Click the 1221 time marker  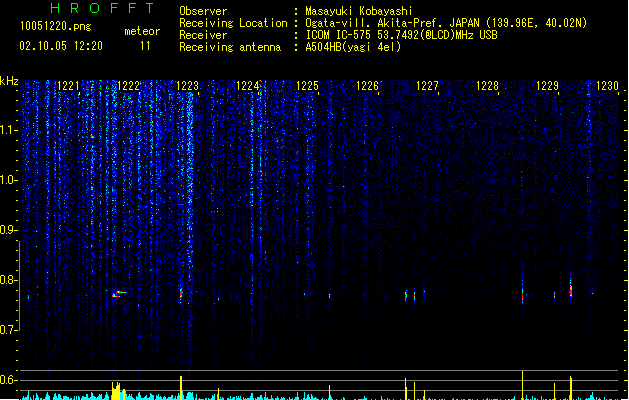[x=69, y=86]
